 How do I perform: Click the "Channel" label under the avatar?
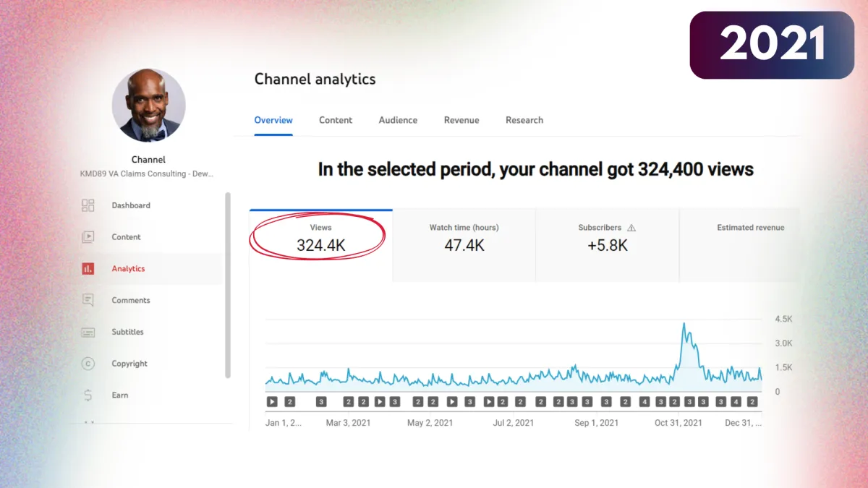pos(148,160)
